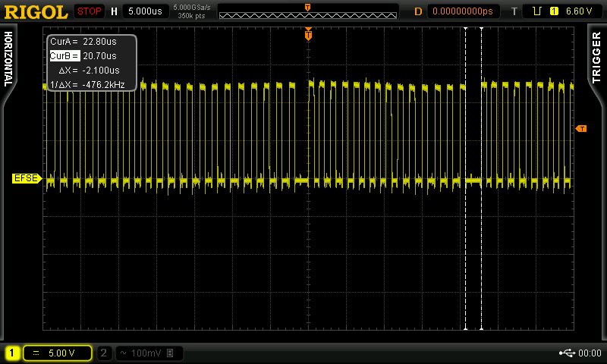Open the HORIZONTAL side tab
This screenshot has height=364, width=607.
(x=8, y=59)
